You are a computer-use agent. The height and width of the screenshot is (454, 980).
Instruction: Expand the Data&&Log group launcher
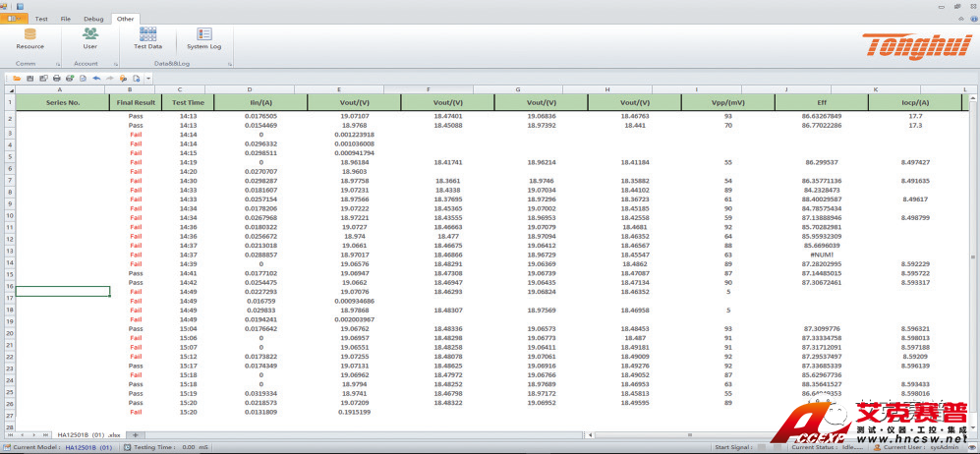230,63
